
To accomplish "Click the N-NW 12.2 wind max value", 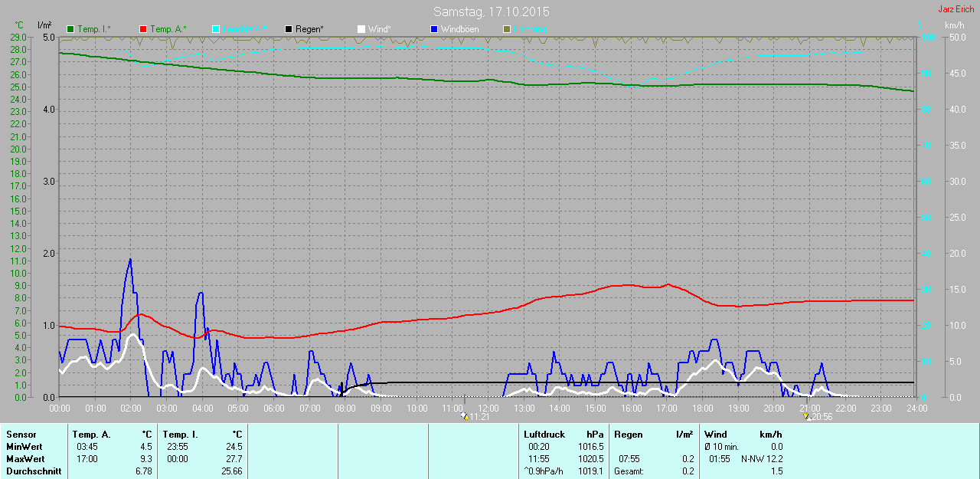I will click(762, 458).
